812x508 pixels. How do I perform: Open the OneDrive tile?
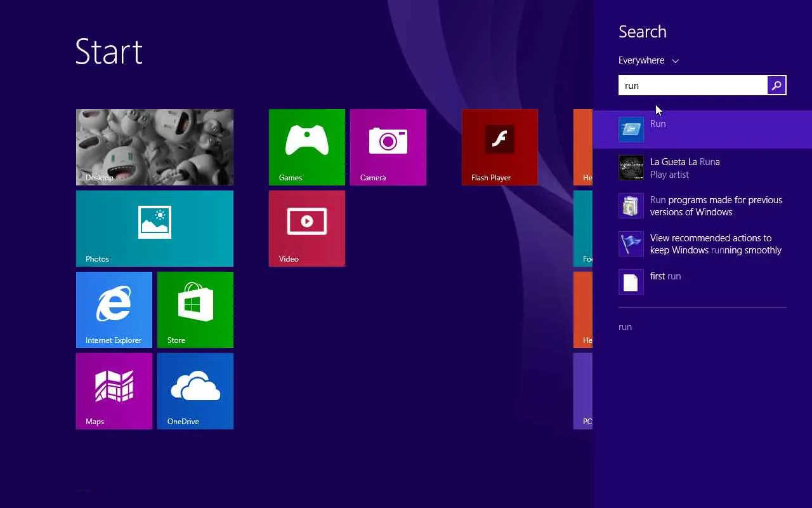pos(195,391)
